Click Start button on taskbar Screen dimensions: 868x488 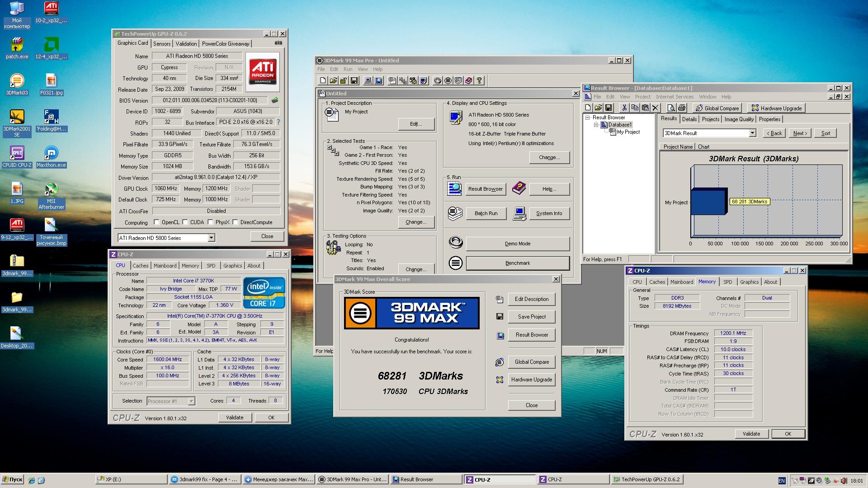pos(13,480)
